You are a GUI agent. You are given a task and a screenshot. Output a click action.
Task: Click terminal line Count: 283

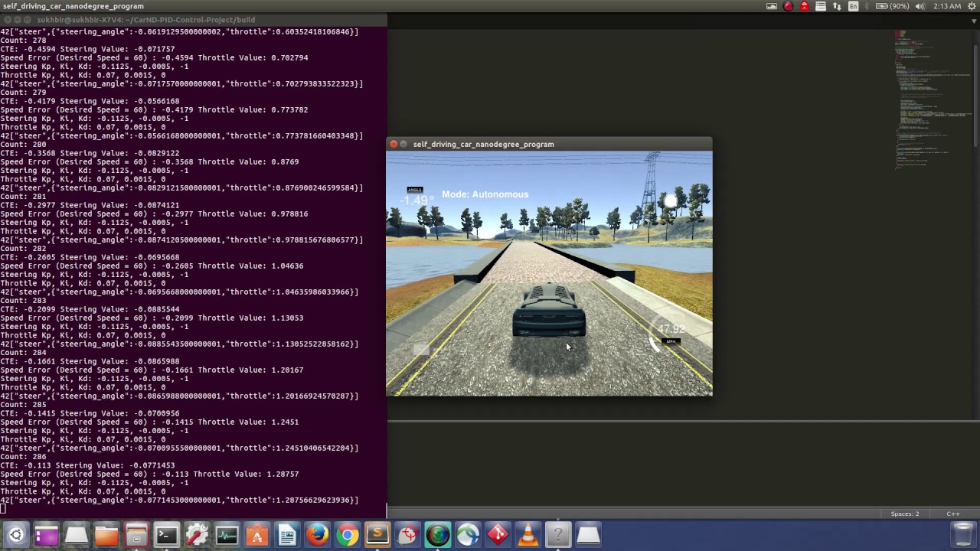click(x=23, y=301)
